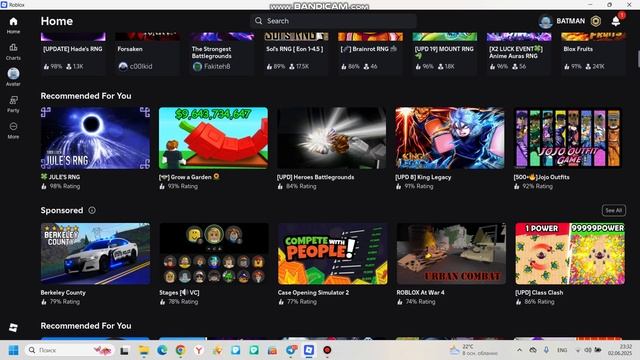The width and height of the screenshot is (640, 360).
Task: Open the taskbar weather widget
Action: pos(473,350)
